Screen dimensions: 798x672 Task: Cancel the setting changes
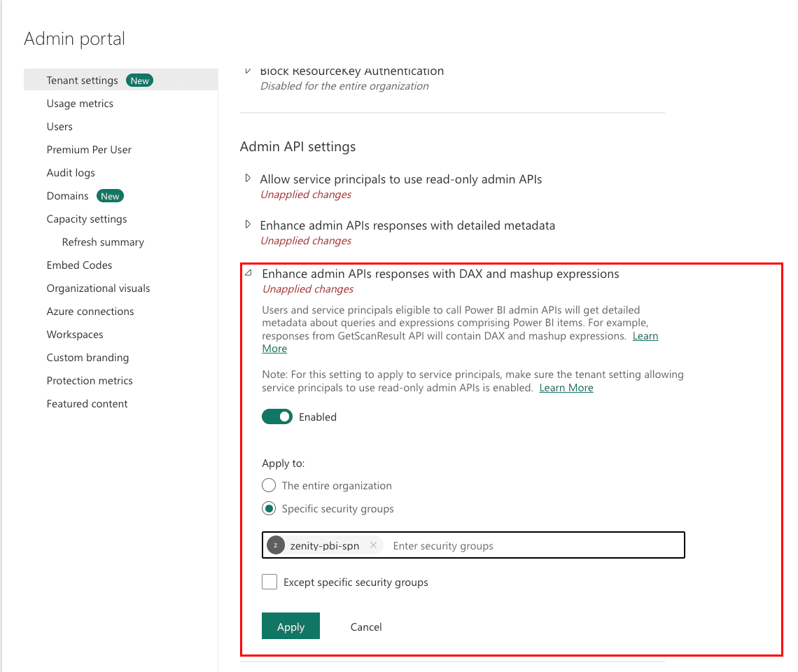366,626
